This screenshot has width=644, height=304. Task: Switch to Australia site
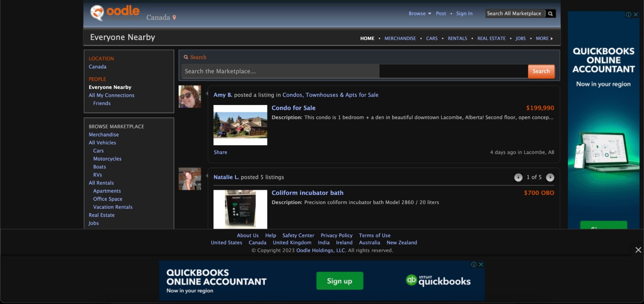[x=370, y=242]
